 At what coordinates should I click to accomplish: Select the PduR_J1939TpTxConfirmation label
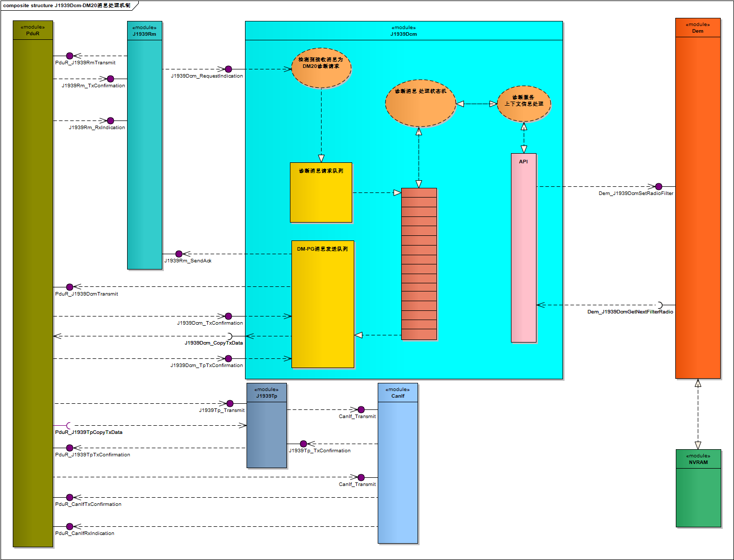pyautogui.click(x=92, y=455)
